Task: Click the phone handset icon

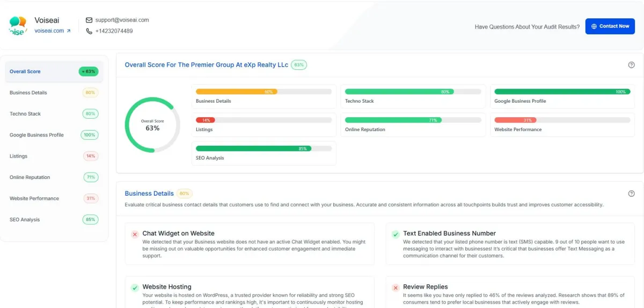Action: [x=89, y=31]
